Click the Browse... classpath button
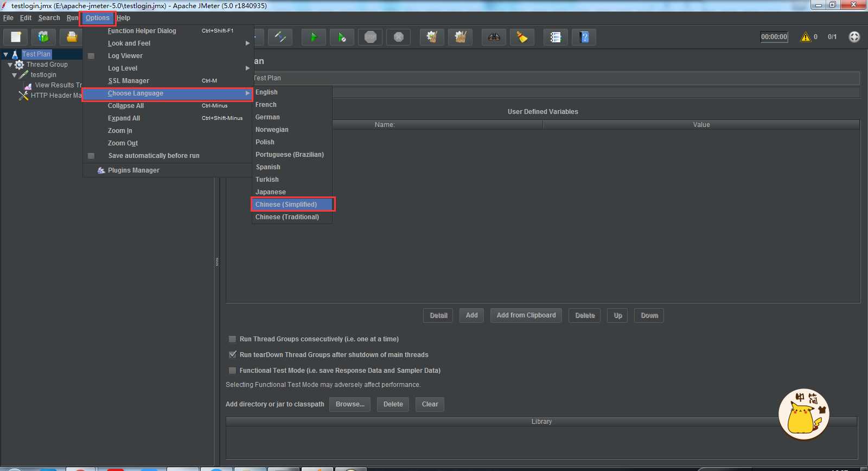The width and height of the screenshot is (868, 471). click(350, 404)
